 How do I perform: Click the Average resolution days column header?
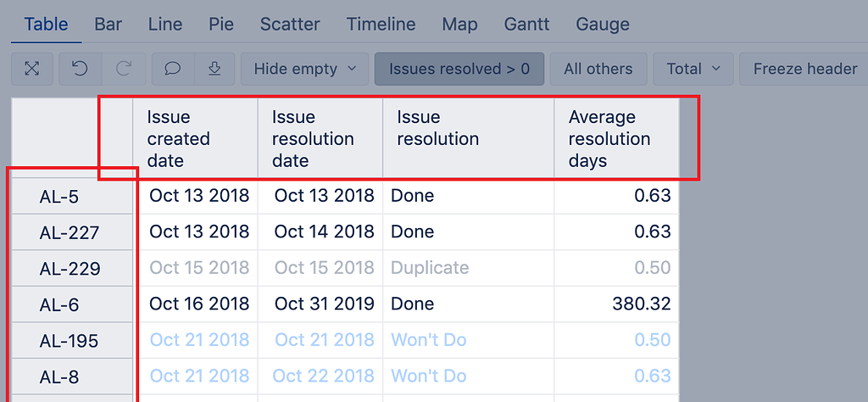[x=617, y=138]
